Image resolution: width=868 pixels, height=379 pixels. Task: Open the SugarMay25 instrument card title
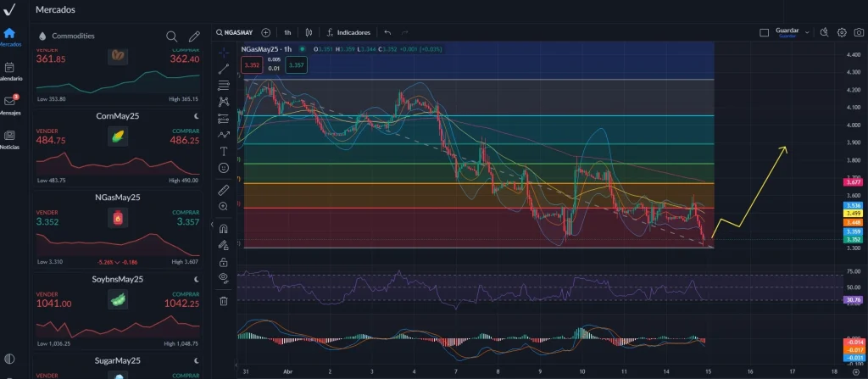tap(117, 360)
